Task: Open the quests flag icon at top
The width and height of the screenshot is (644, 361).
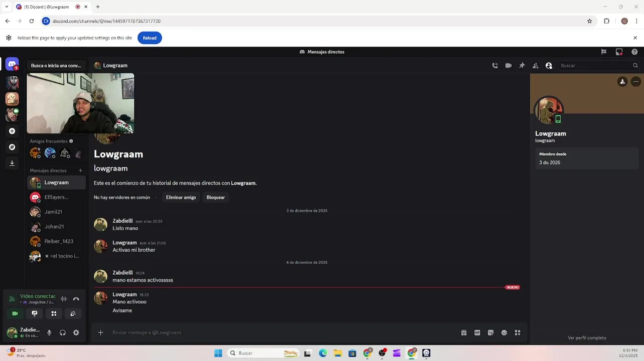Action: 604,52
